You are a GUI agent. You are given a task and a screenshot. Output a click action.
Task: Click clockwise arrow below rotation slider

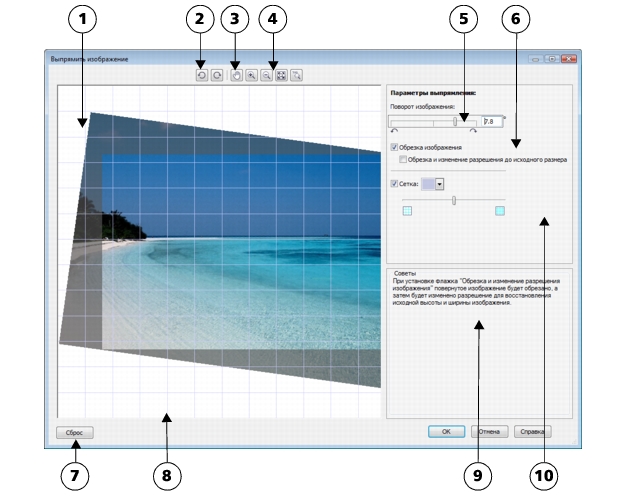pyautogui.click(x=473, y=131)
